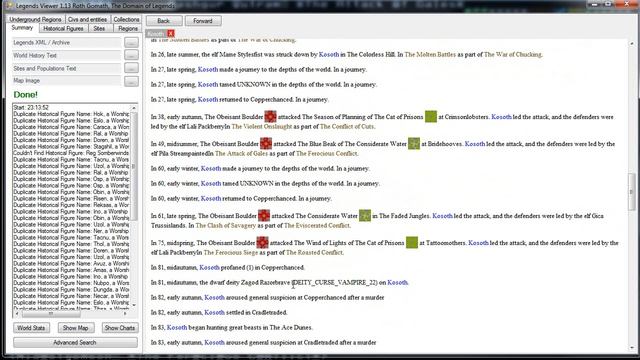Viewport: 640px width, 360px height.
Task: Open The Violent Onslaught link
Action: tap(262, 127)
